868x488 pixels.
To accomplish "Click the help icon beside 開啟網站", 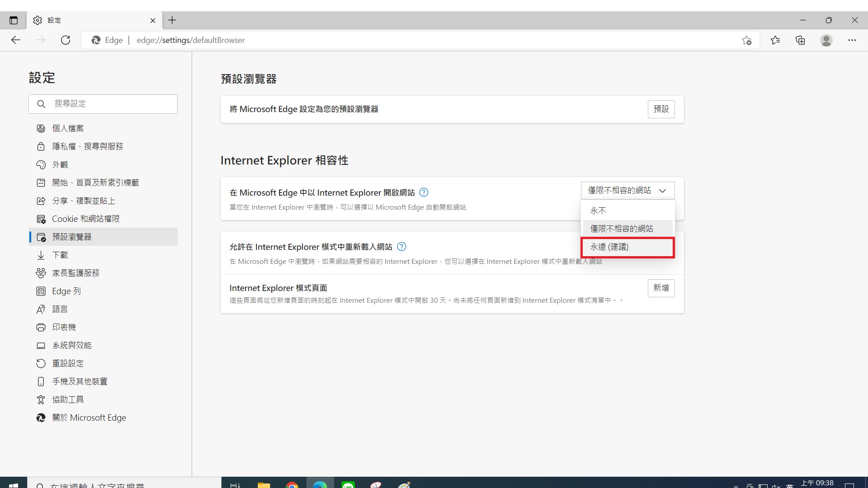I will point(424,192).
